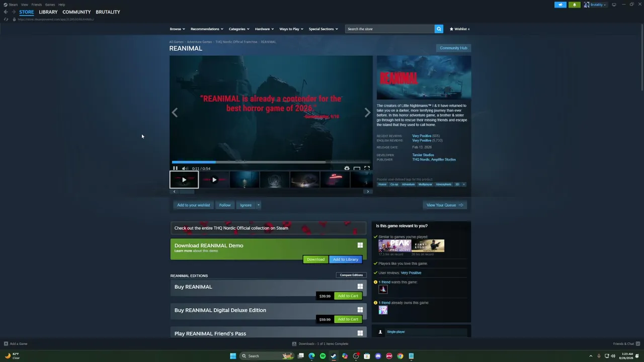This screenshot has height=362, width=644.
Task: Open the Community Hub button
Action: (453, 48)
